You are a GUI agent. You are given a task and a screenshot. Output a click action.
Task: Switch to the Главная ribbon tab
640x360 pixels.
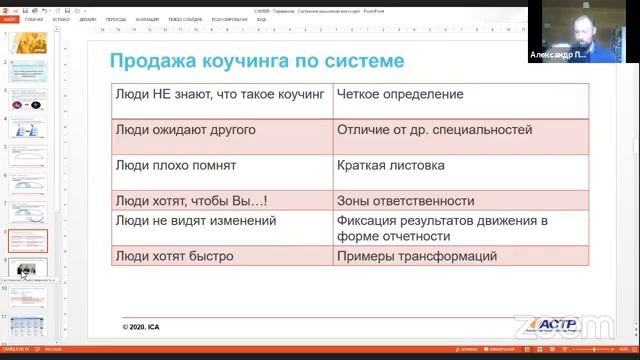(x=33, y=19)
